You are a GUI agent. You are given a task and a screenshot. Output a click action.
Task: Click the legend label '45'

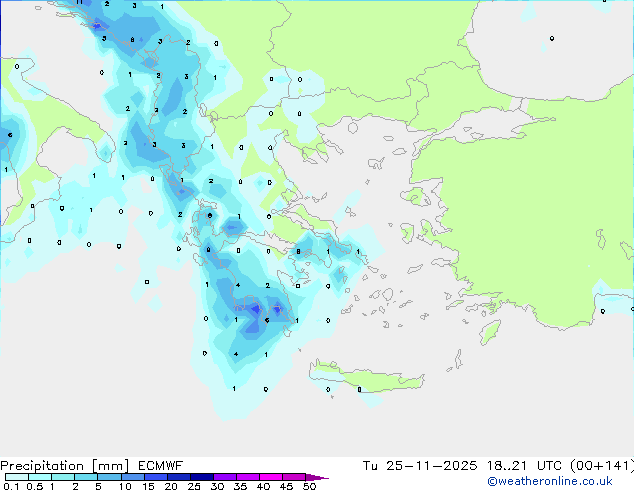click(x=286, y=486)
